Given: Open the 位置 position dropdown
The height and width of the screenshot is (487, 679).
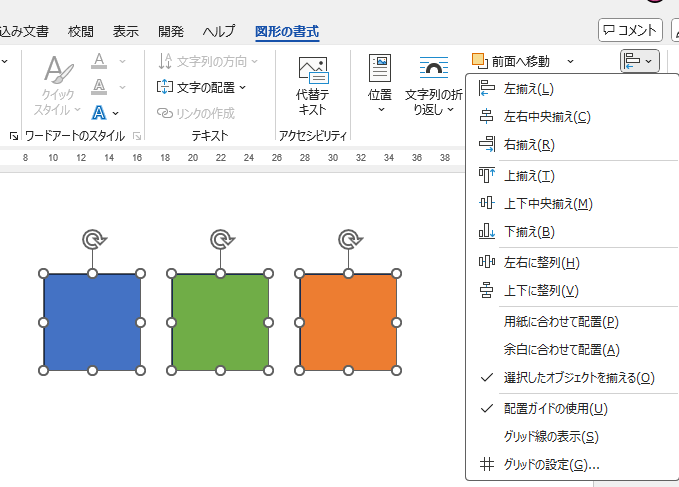Looking at the screenshot, I should pos(380,84).
